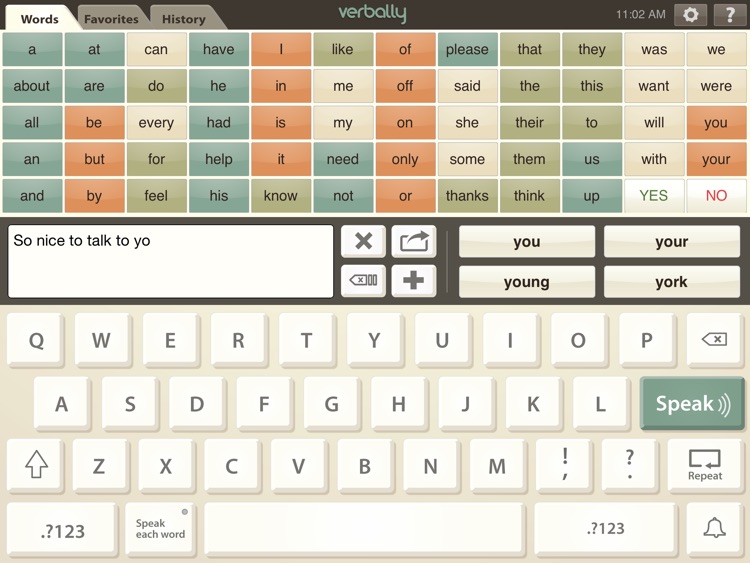The image size is (750, 563).
Task: Tap the 'help' word button
Action: [219, 159]
